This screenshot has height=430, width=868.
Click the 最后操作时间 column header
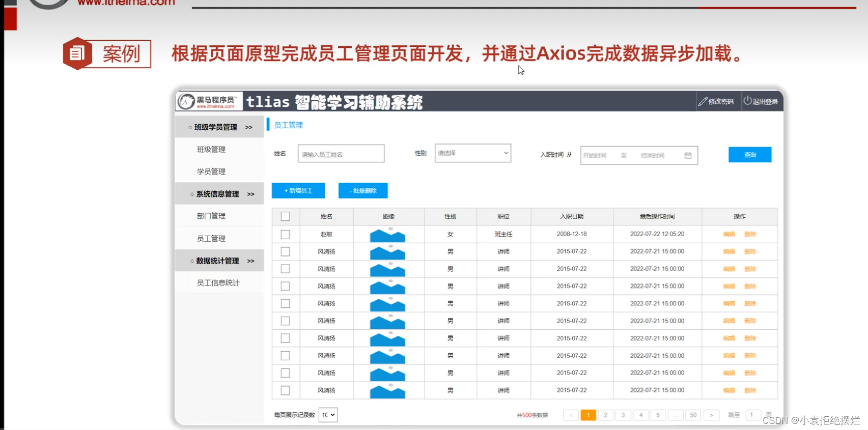(657, 216)
